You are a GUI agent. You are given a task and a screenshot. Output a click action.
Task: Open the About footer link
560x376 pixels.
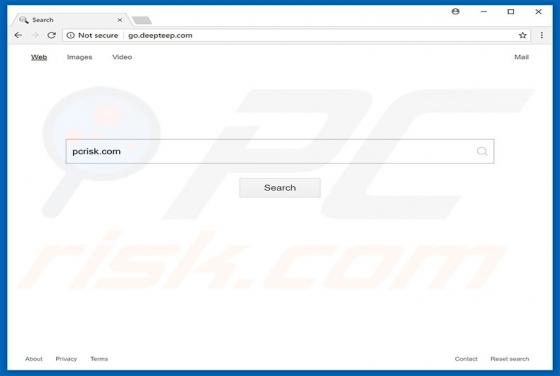click(34, 359)
